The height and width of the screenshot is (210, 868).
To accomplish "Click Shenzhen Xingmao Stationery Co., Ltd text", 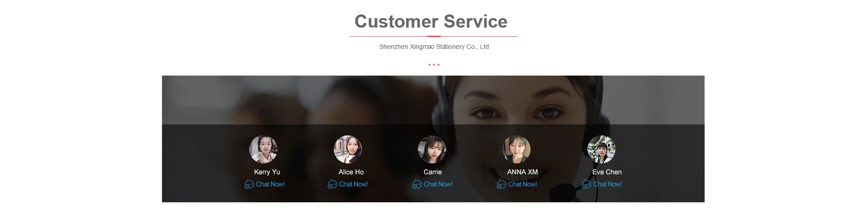I will 434,47.
